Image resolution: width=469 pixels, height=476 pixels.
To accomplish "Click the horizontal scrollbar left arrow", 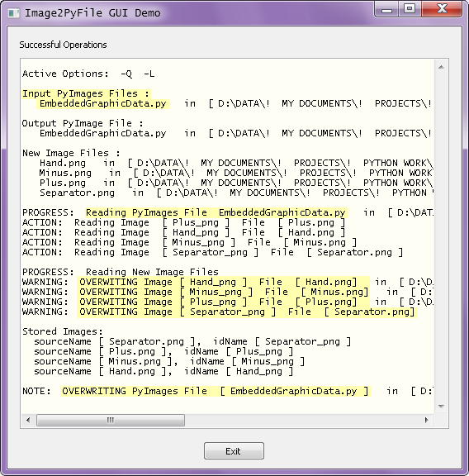I will [28, 420].
